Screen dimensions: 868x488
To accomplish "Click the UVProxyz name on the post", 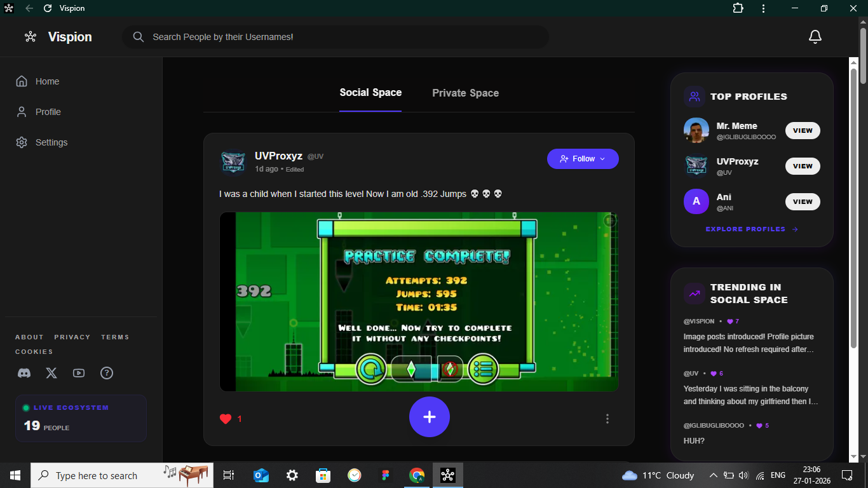I will 278,156.
